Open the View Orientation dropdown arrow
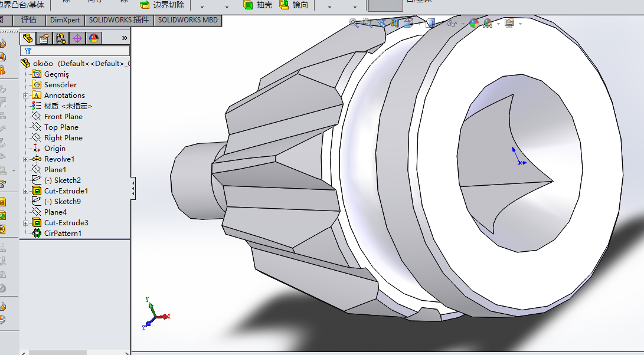 point(419,24)
